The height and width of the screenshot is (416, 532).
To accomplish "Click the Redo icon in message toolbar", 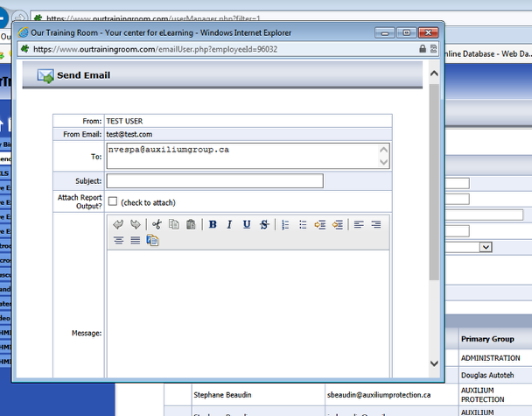I will click(136, 224).
